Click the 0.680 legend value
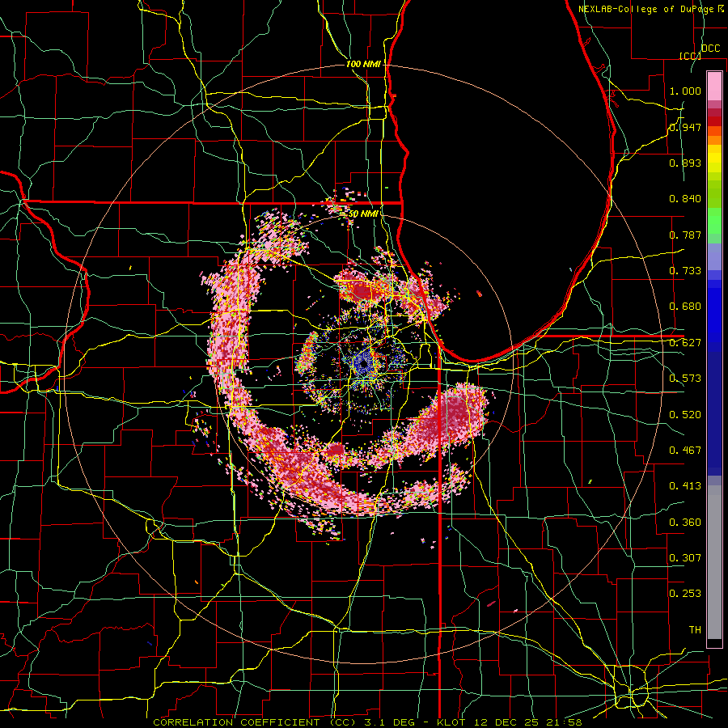The image size is (728, 728). [x=685, y=307]
